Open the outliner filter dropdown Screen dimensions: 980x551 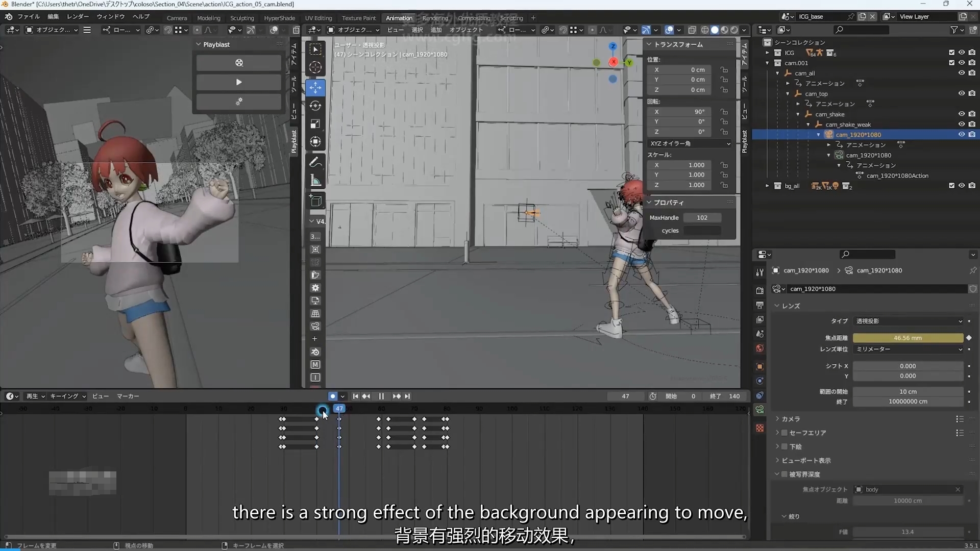pyautogui.click(x=957, y=30)
